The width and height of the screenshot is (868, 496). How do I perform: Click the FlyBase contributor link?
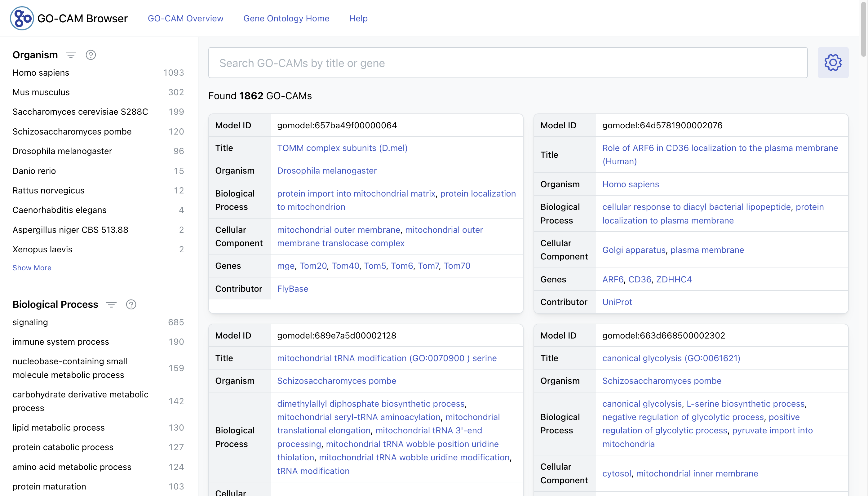(x=292, y=289)
